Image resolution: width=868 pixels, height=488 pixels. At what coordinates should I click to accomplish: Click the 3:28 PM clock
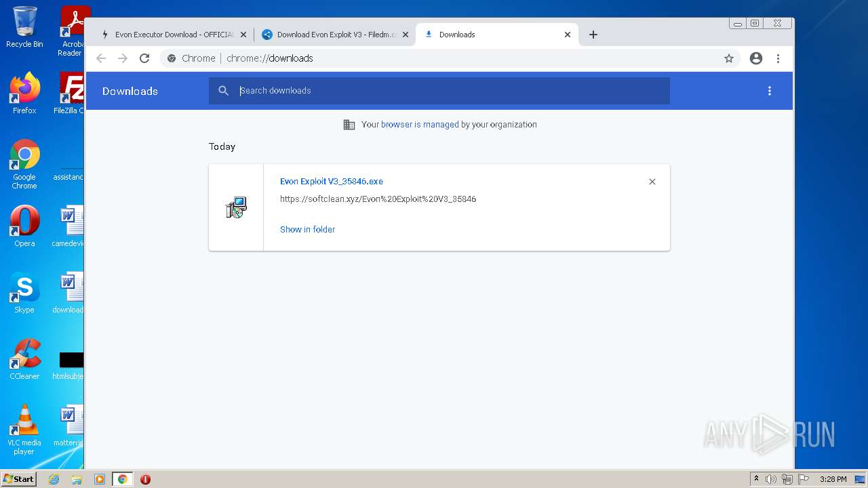click(833, 479)
